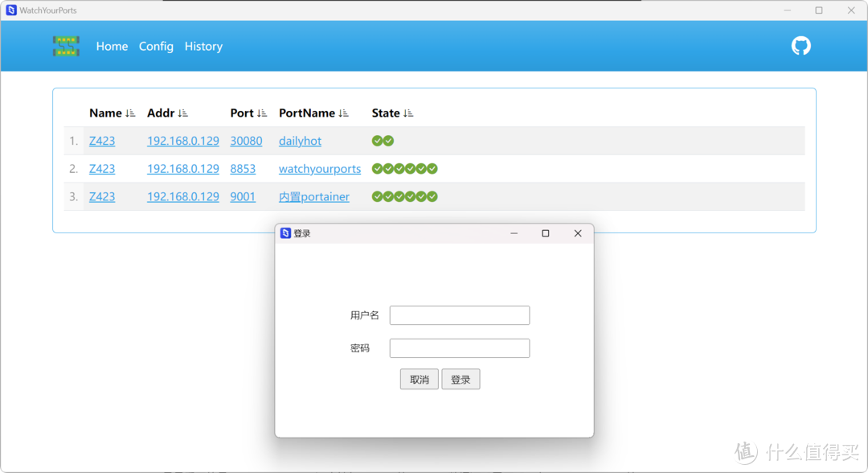Open the Home menu item
This screenshot has width=868, height=473.
[x=112, y=47]
